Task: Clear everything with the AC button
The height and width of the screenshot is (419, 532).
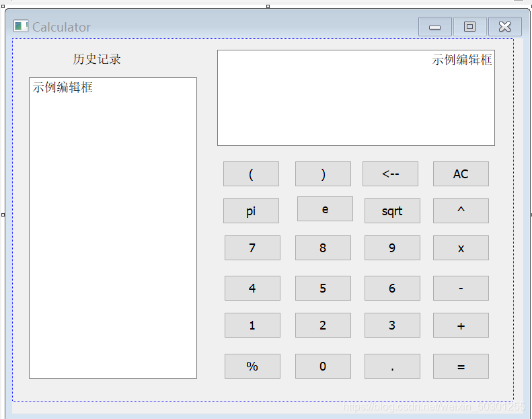Action: click(x=461, y=174)
